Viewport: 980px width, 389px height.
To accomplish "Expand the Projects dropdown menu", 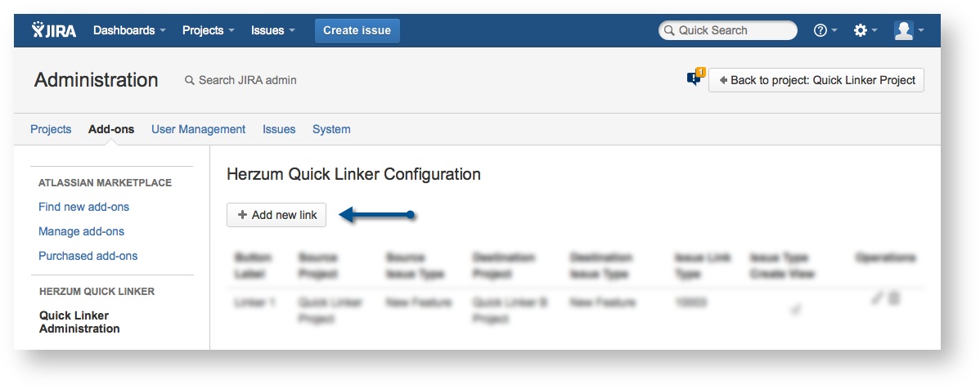I will 208,30.
